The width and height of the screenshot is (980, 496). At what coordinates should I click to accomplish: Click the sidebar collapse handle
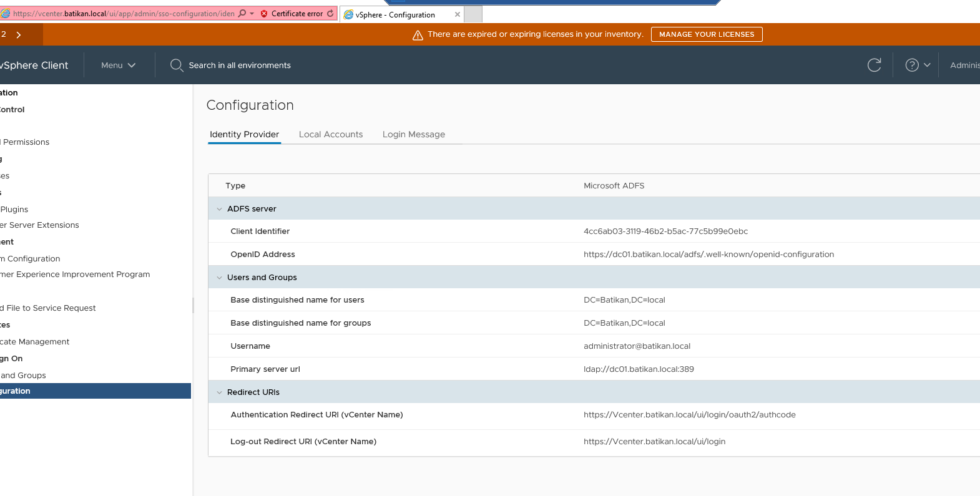tap(193, 305)
